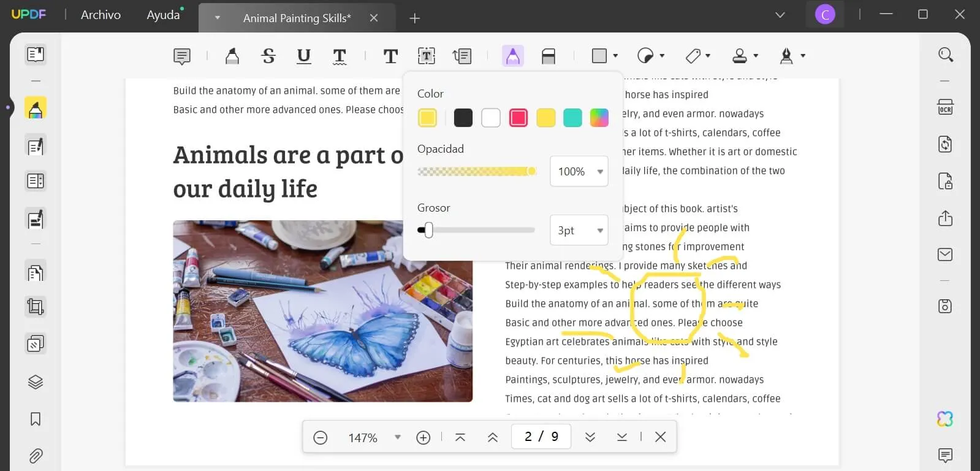Select the text box tool
Screen dimensions: 980x471
pyautogui.click(x=427, y=56)
